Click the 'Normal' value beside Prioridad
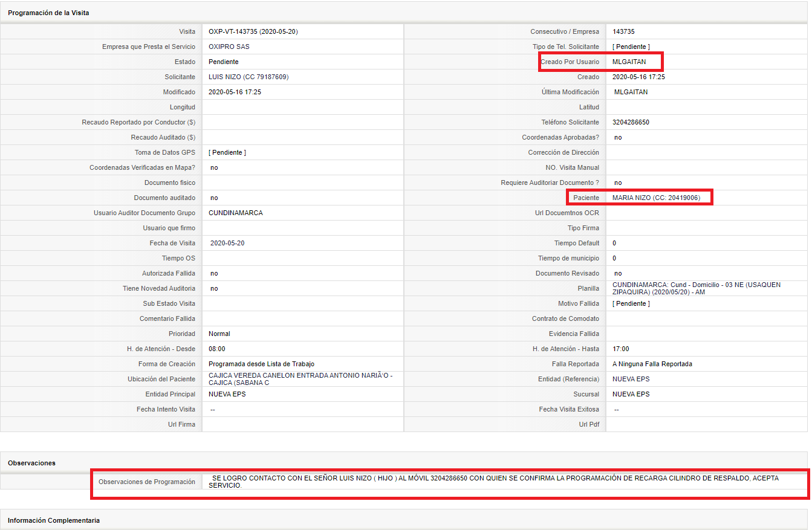The width and height of the screenshot is (812, 530). tap(219, 334)
